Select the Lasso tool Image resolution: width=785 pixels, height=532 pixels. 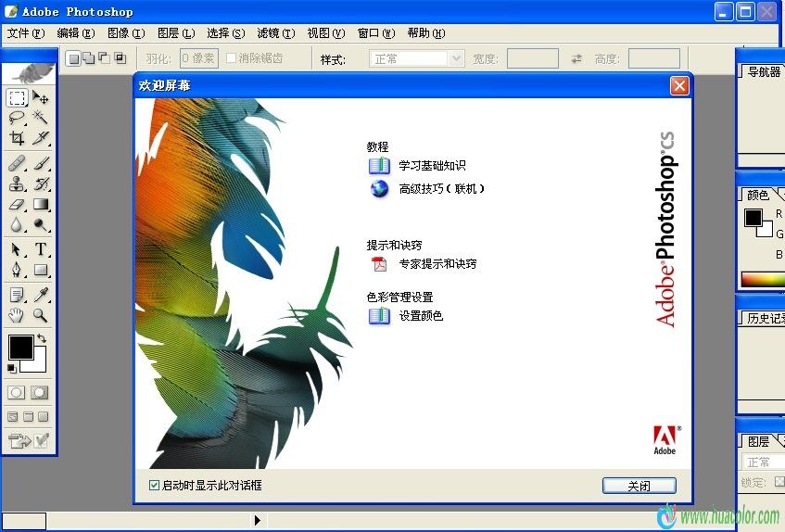pyautogui.click(x=17, y=118)
